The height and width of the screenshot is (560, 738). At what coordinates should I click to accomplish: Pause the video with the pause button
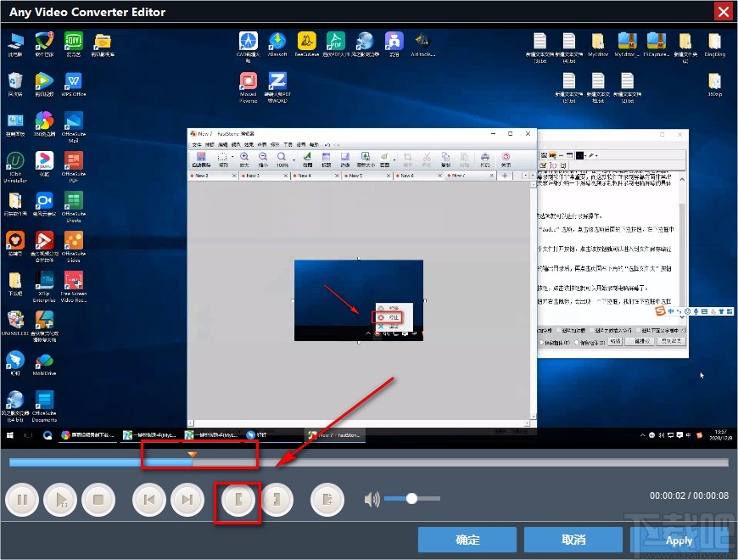pos(23,499)
